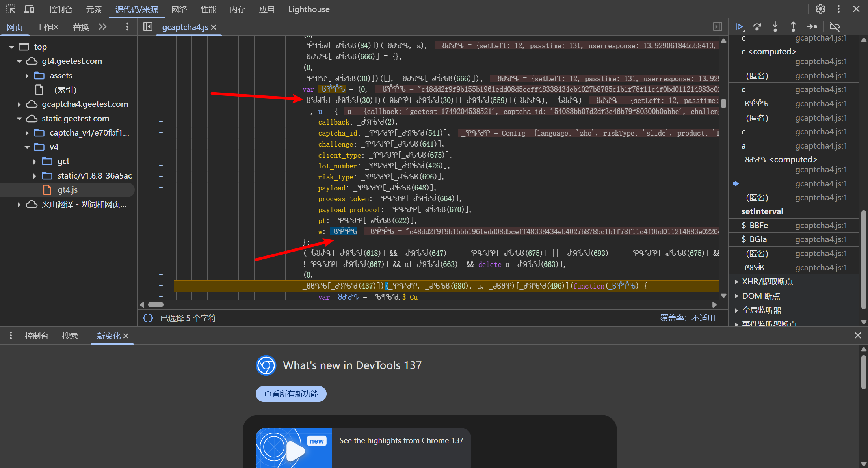Image resolution: width=868 pixels, height=468 pixels.
Task: Expand 火山翻译 extension node
Action: tap(19, 204)
